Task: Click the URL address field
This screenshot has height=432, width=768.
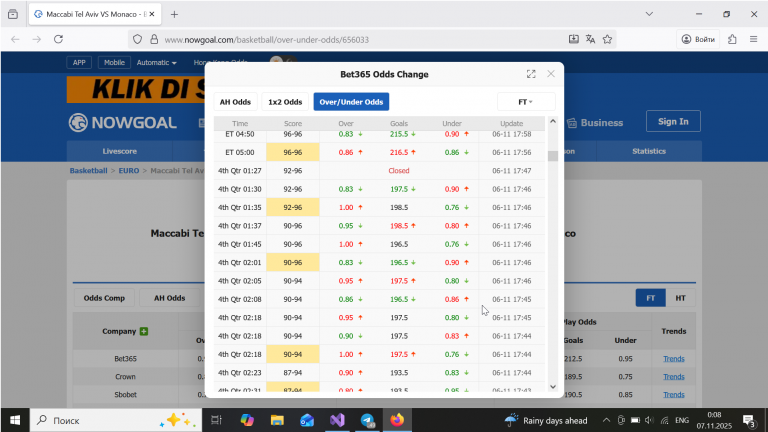Action: tap(362, 40)
